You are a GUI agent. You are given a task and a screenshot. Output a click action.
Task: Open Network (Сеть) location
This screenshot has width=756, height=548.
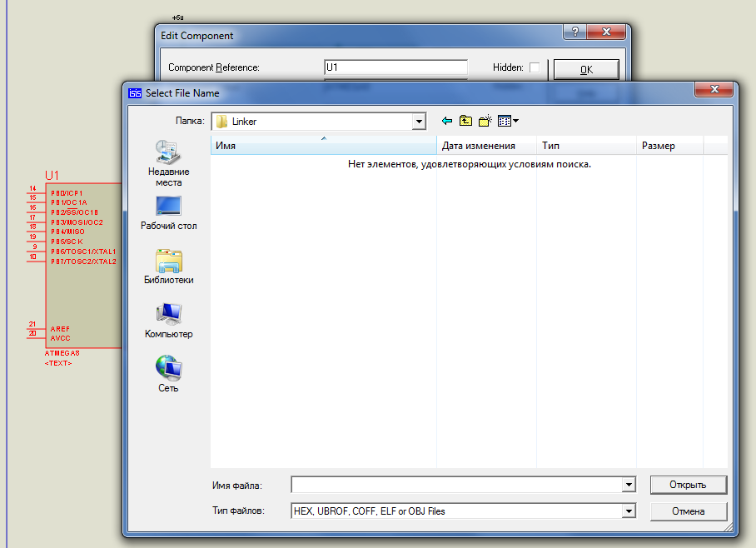(168, 375)
